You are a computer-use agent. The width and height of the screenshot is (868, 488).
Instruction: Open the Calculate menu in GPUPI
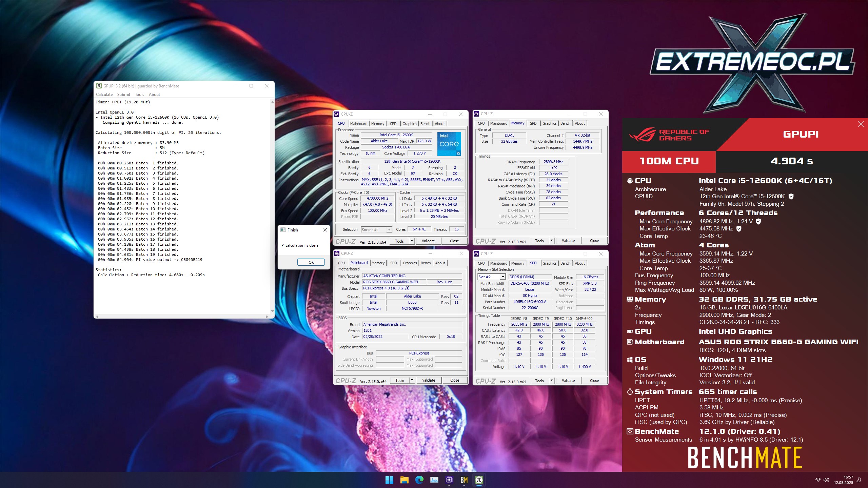(x=104, y=95)
